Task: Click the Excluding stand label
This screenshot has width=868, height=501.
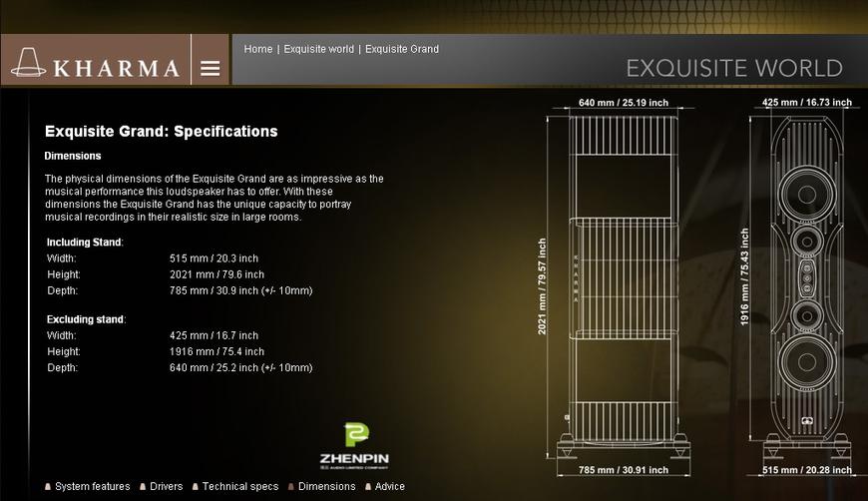Action: click(x=86, y=319)
